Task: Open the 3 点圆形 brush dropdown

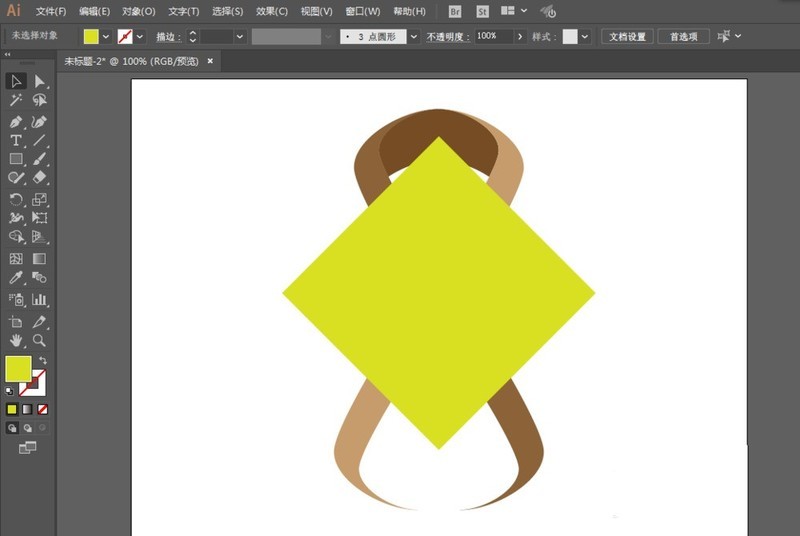Action: (x=413, y=36)
